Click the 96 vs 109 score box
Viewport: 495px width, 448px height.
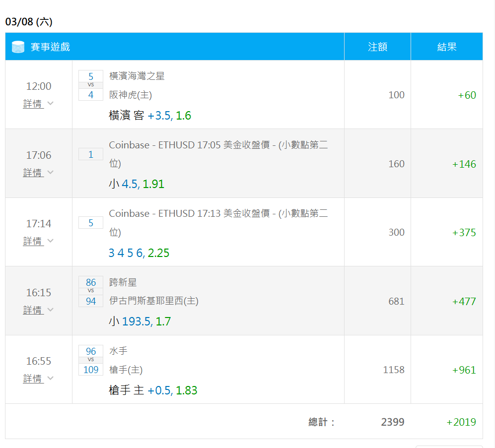tap(91, 360)
